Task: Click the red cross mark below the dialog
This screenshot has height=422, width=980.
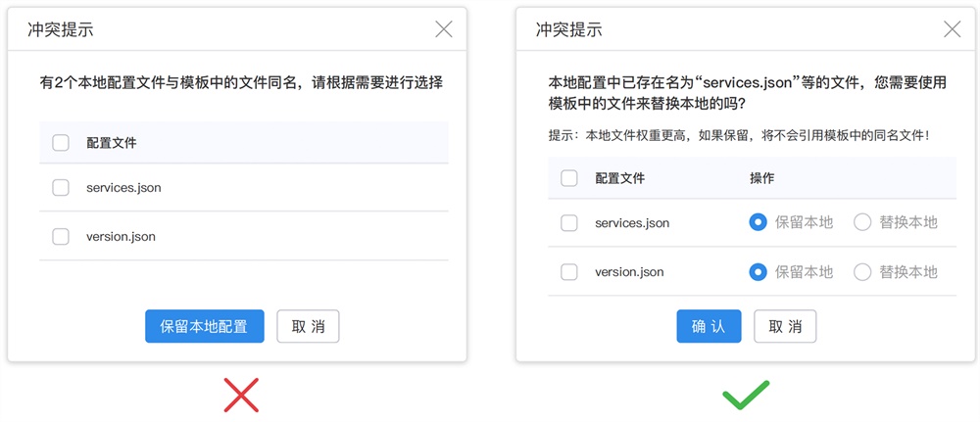Action: click(241, 396)
